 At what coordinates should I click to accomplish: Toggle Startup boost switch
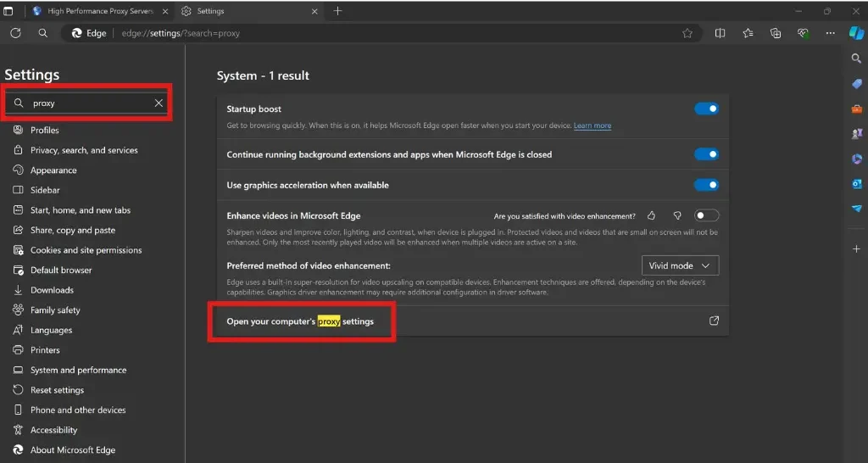pyautogui.click(x=706, y=109)
